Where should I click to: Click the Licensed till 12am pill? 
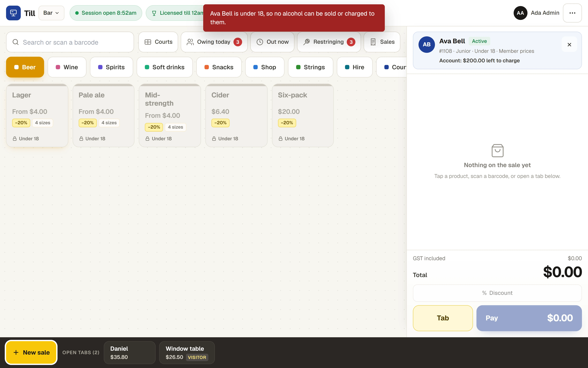[175, 13]
